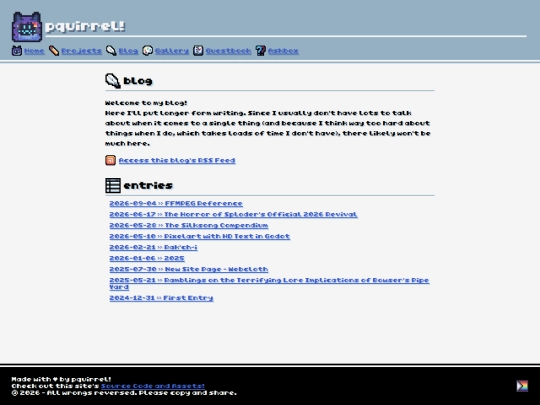Click the 'Welcome to my blog!' text
540x405 pixels.
click(x=146, y=103)
